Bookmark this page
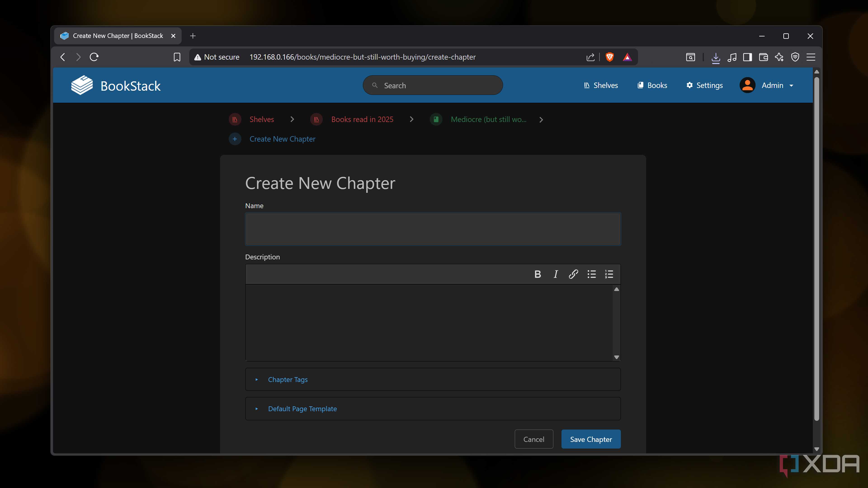Image resolution: width=868 pixels, height=488 pixels. (x=177, y=57)
